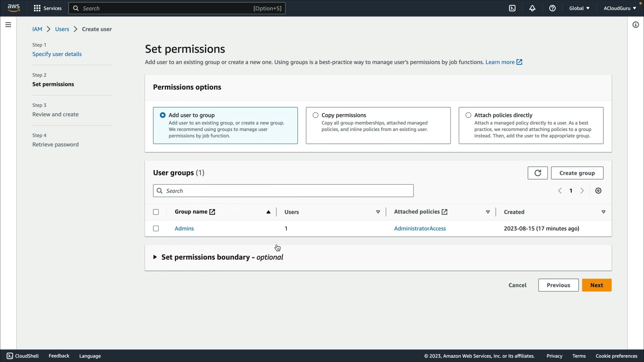This screenshot has height=362, width=644.
Task: Click the user groups search field
Action: click(283, 191)
